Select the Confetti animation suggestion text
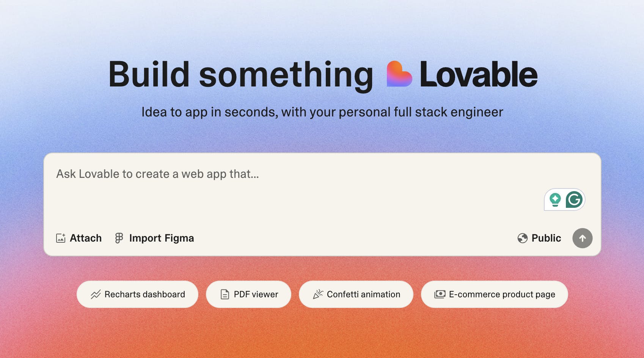 (x=363, y=294)
